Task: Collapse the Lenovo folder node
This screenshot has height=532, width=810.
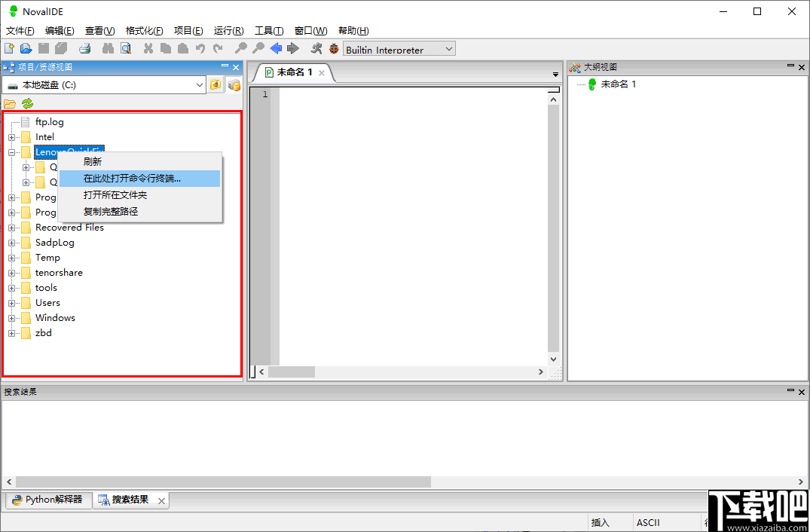Action: [x=11, y=151]
